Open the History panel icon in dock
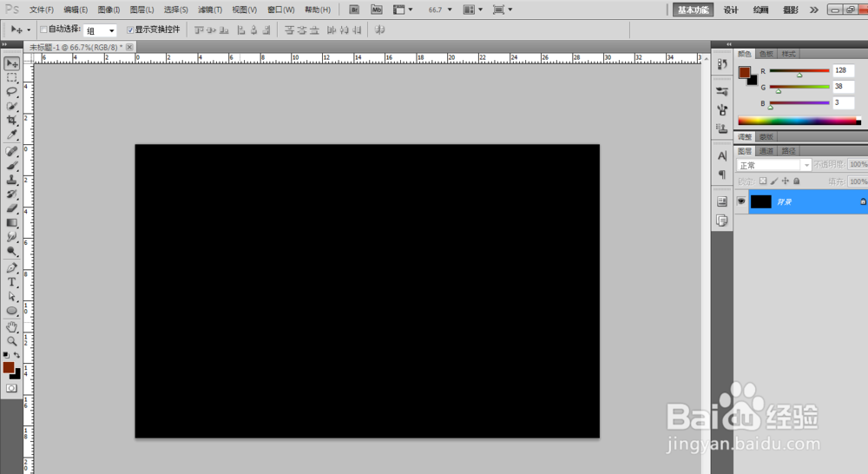 722,64
